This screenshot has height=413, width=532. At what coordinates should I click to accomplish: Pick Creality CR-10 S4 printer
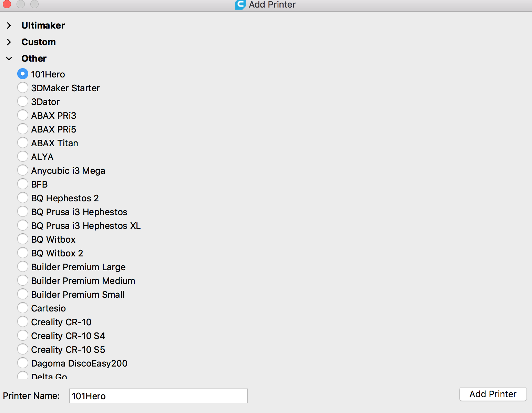point(23,336)
